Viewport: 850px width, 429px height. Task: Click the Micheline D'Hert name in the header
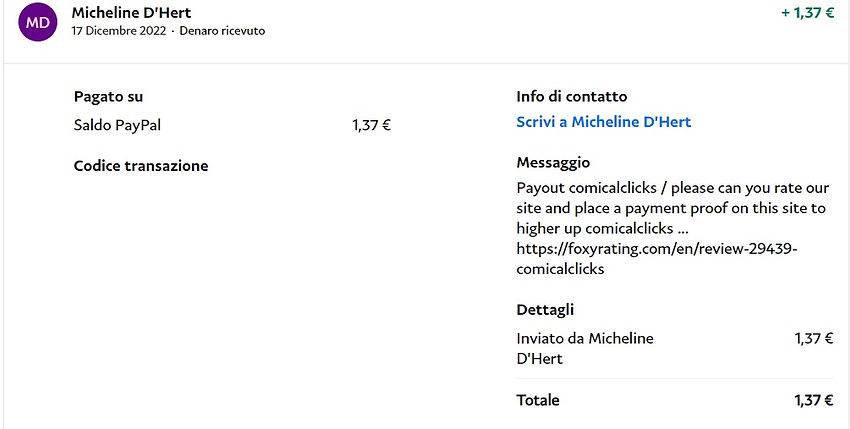point(131,13)
